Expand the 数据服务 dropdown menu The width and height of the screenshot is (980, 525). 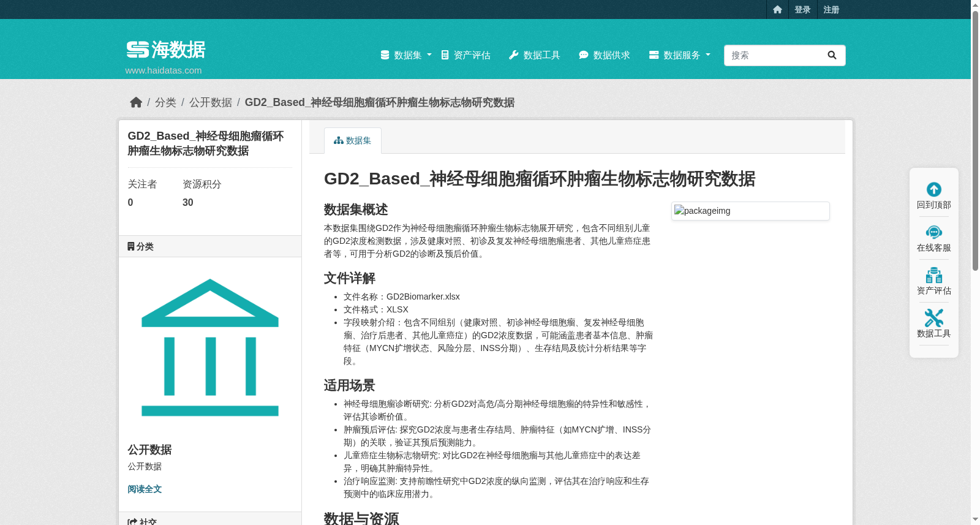pyautogui.click(x=680, y=55)
